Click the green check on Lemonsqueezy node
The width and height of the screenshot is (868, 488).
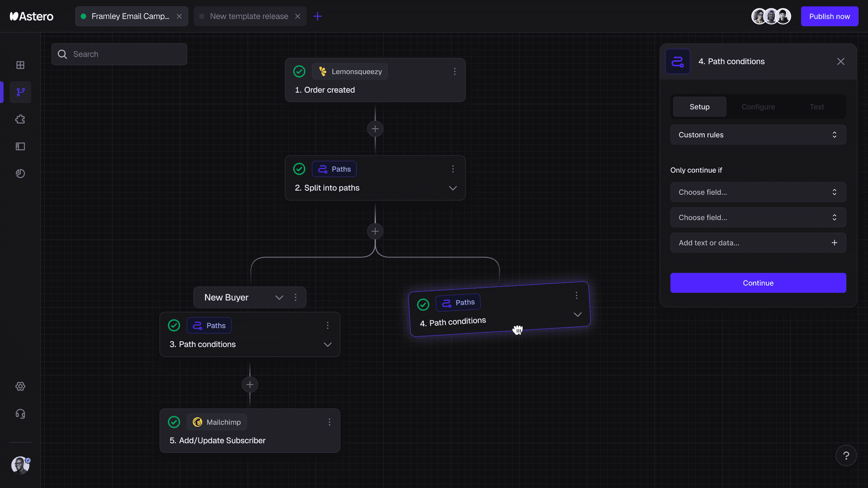pos(299,72)
